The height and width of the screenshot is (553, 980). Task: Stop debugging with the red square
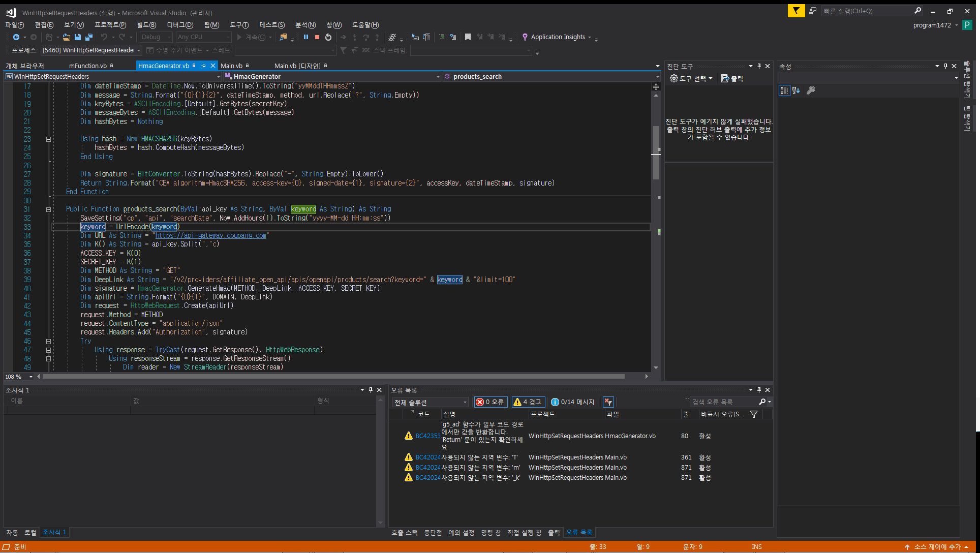[317, 37]
